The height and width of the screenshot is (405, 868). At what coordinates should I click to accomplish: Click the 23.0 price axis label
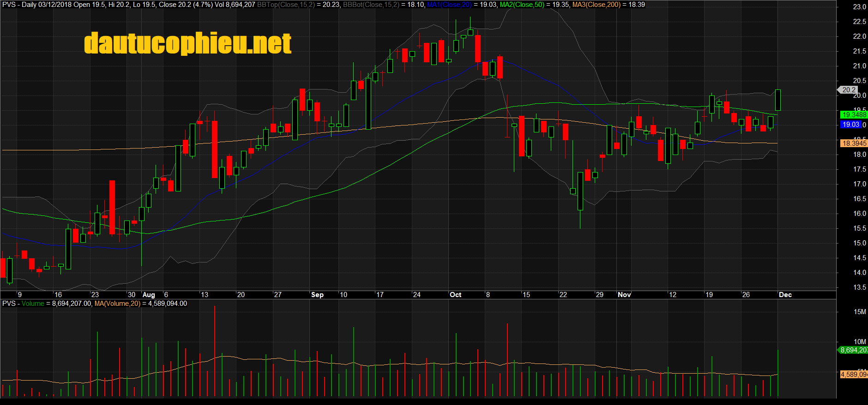point(859,7)
